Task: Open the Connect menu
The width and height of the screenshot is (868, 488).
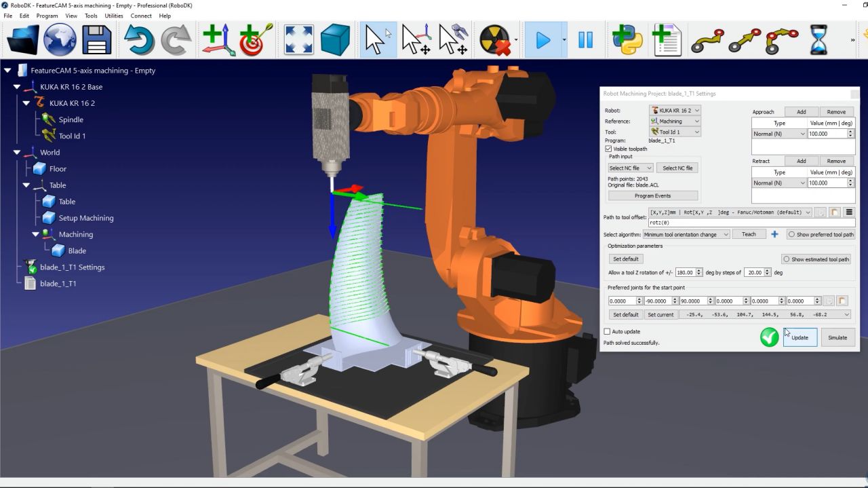Action: pos(141,16)
